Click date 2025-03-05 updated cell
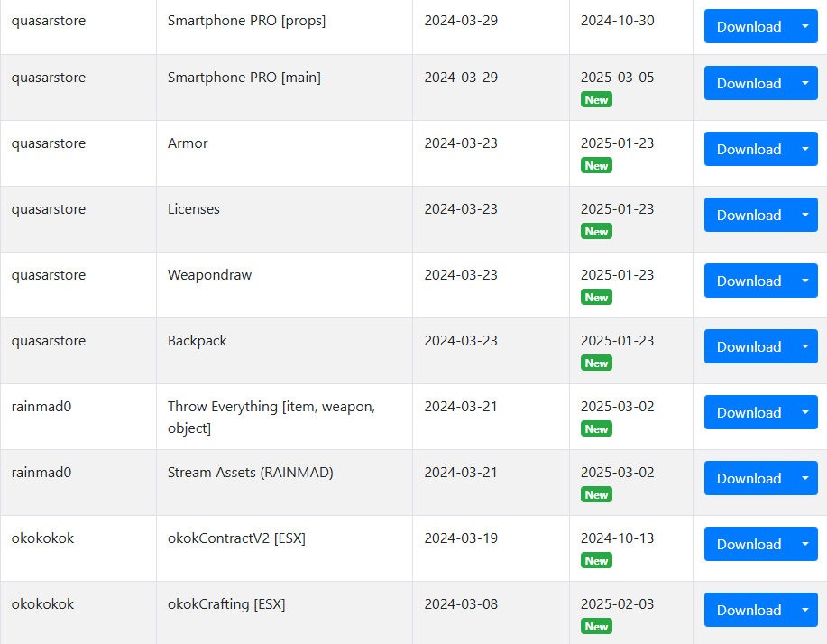This screenshot has height=644, width=827. point(618,78)
